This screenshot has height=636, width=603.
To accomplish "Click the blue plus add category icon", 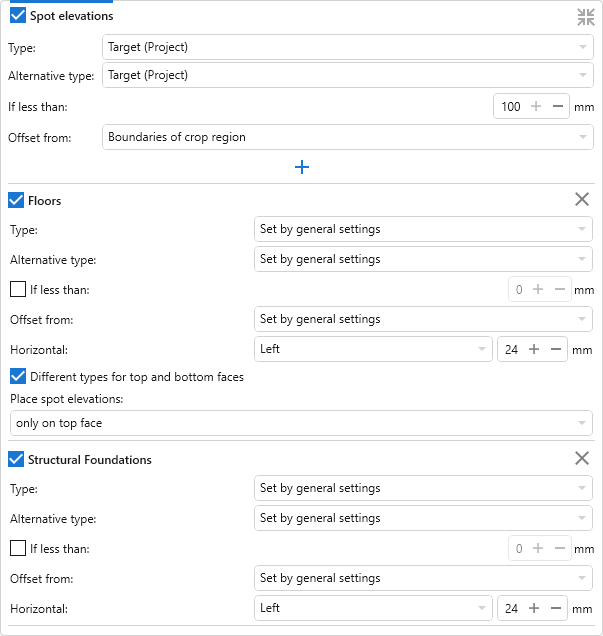I will (302, 167).
